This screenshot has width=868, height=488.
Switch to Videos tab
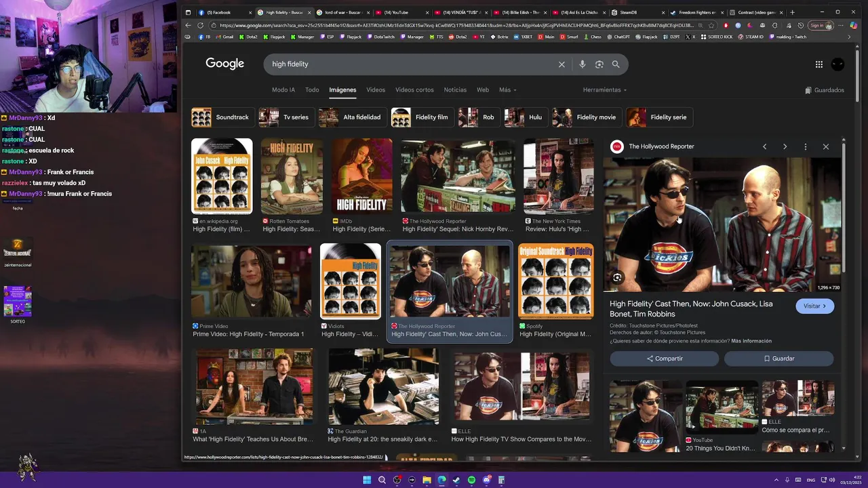376,90
